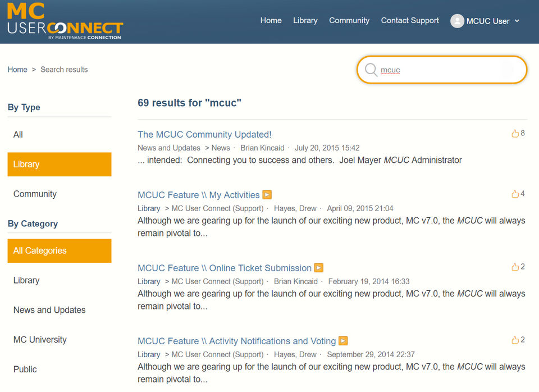Filter by News and Updates category

60,310
